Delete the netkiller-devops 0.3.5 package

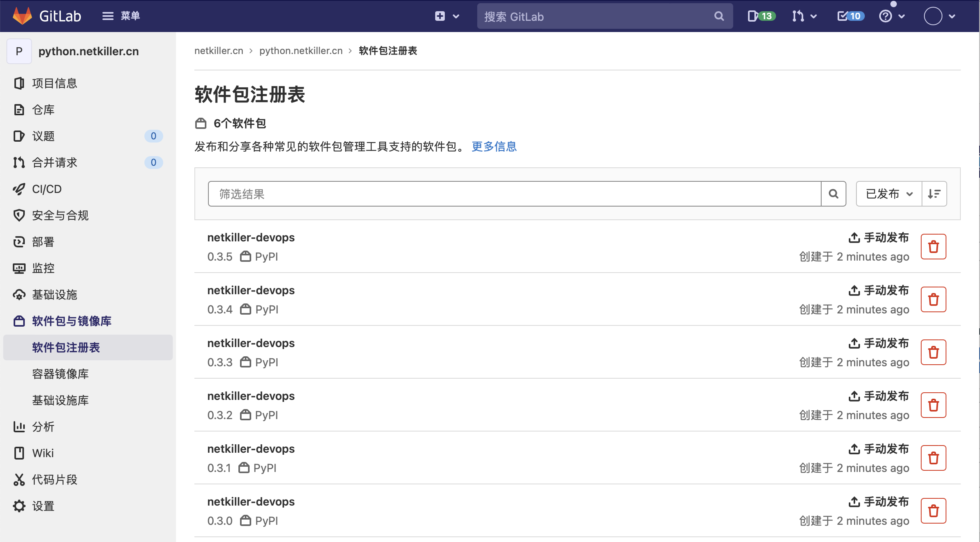[933, 247]
